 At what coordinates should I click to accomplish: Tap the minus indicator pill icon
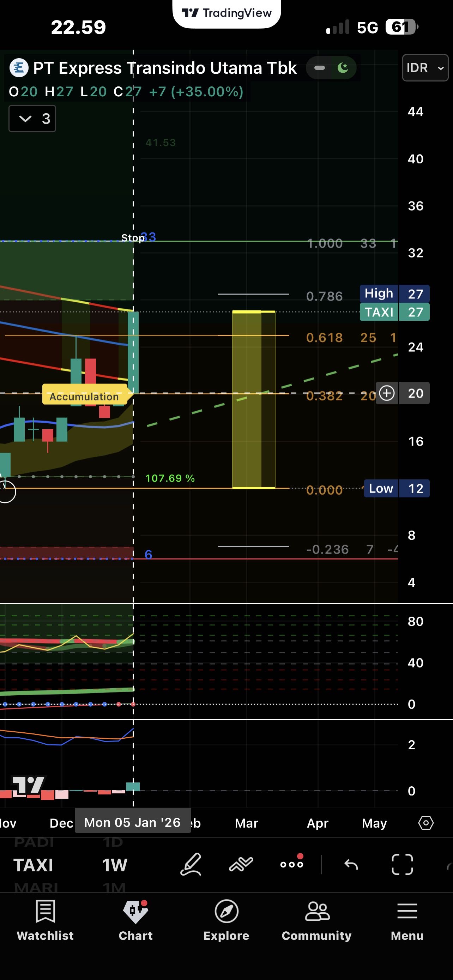(x=320, y=68)
